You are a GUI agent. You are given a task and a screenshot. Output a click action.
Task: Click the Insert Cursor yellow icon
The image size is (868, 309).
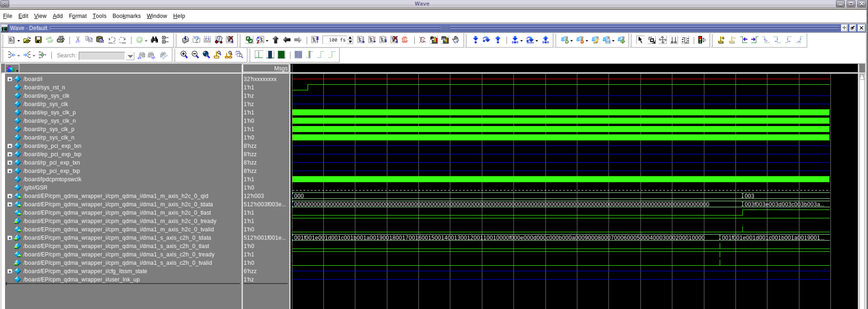pos(721,40)
